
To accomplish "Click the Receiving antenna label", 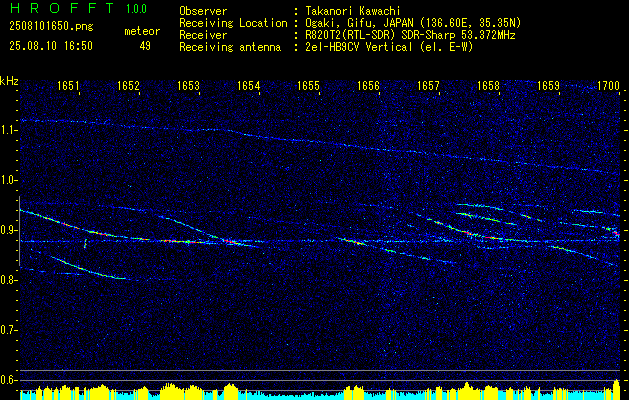I will (230, 47).
